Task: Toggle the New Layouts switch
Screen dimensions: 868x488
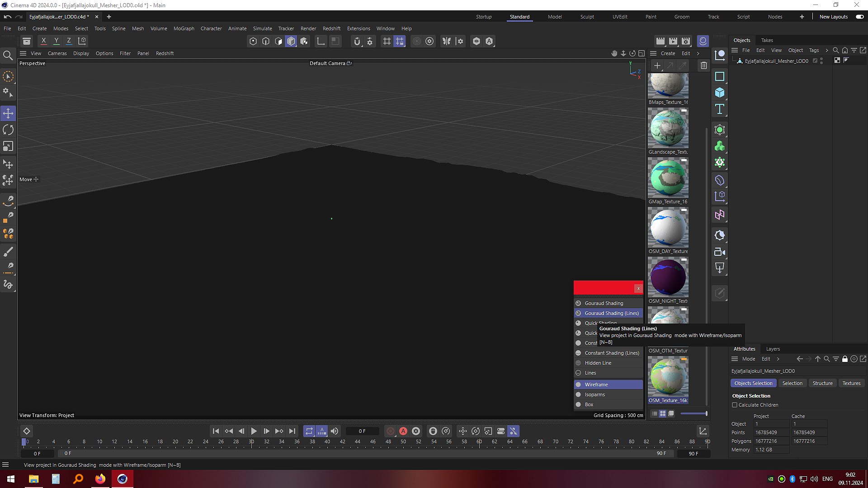Action: point(860,17)
